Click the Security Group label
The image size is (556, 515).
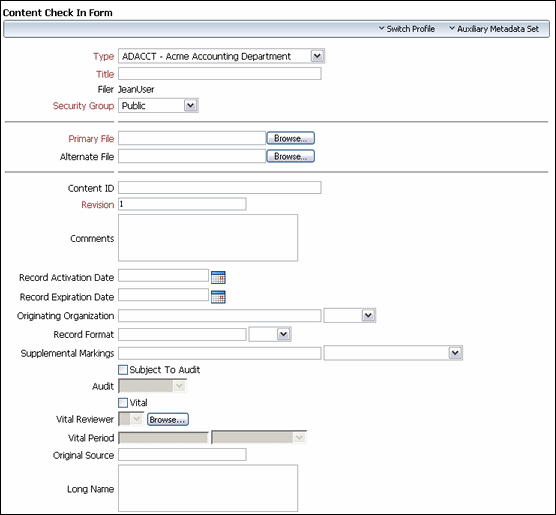coord(83,106)
